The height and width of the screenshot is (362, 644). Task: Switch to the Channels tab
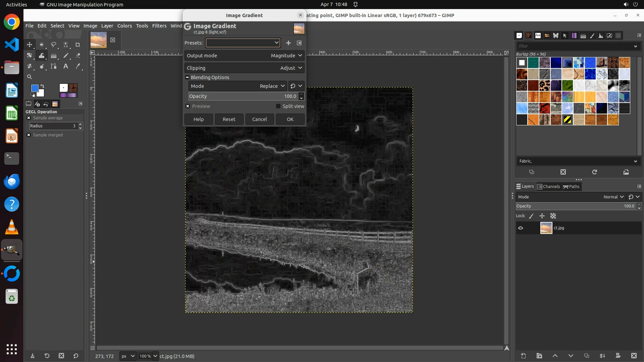point(548,187)
